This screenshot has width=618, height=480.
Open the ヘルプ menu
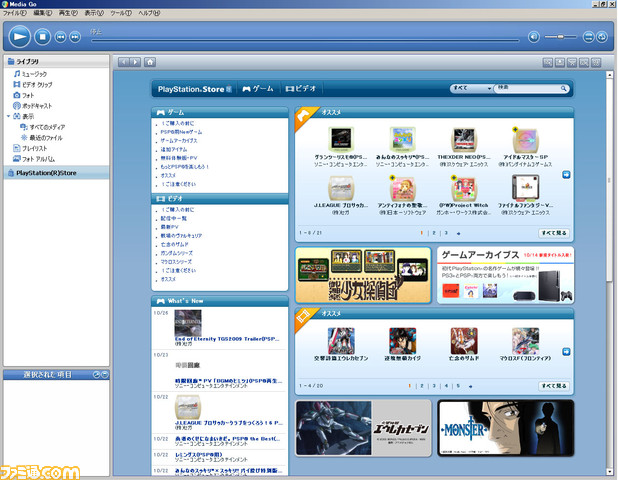(149, 13)
